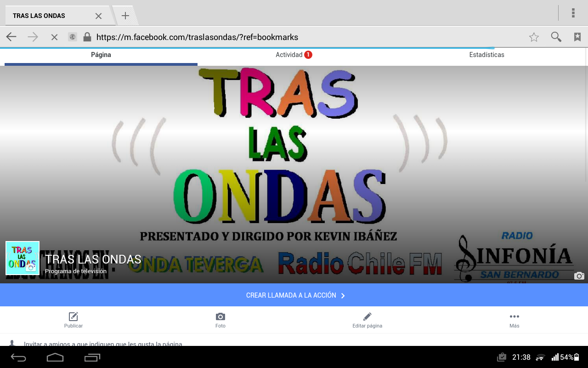The width and height of the screenshot is (588, 368).
Task: Click the site globe icon
Action: (73, 37)
